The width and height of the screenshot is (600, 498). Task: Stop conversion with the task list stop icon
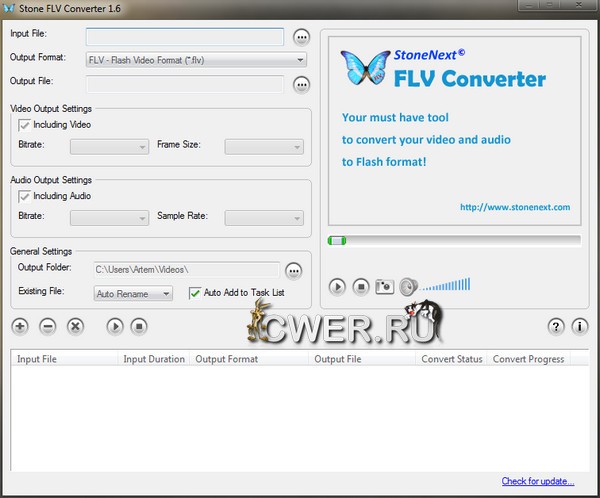pyautogui.click(x=140, y=326)
